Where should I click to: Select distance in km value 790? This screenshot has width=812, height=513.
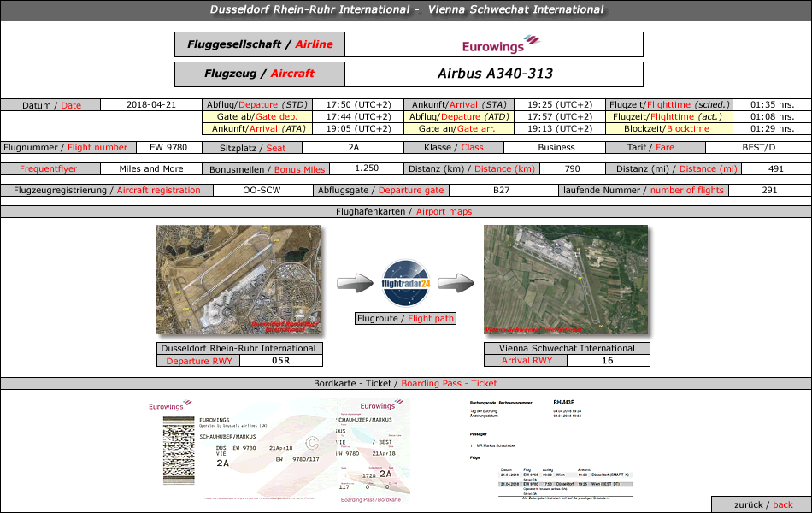tap(572, 168)
